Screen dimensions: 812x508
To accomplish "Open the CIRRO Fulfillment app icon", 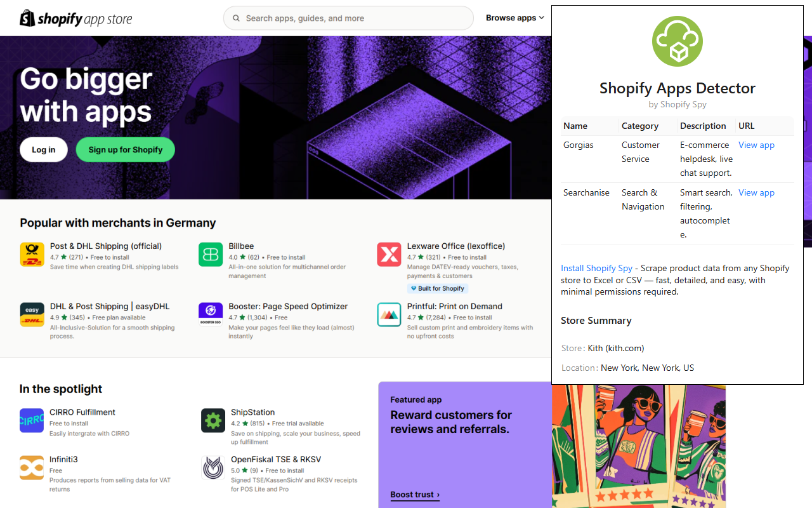I will tap(32, 420).
